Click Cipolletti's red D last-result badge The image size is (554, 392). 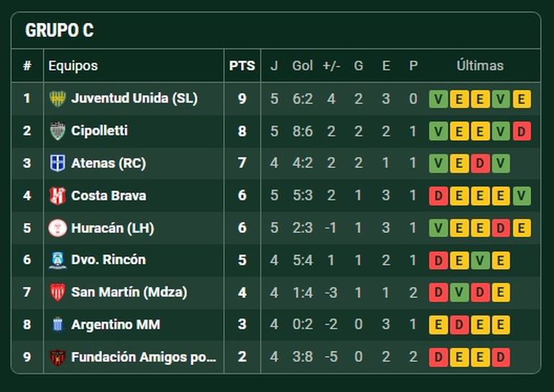[522, 131]
